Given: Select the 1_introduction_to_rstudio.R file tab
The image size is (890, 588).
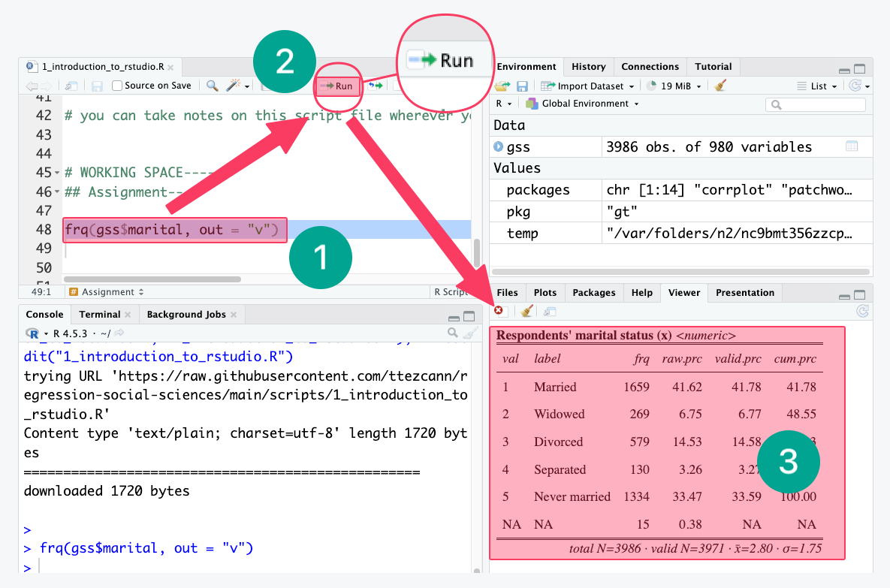Looking at the screenshot, I should (x=102, y=66).
